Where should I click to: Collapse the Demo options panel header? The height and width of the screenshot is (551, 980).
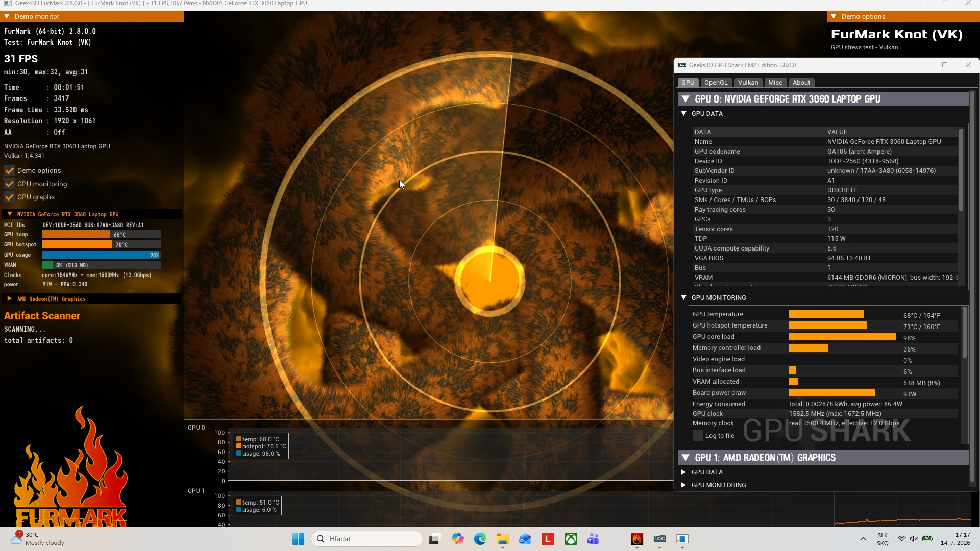point(834,16)
